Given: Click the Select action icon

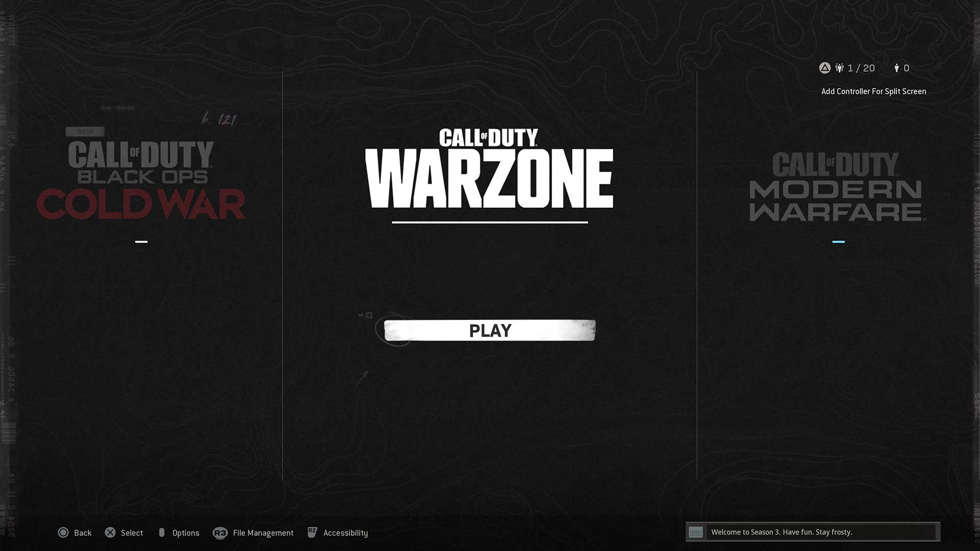Looking at the screenshot, I should pos(109,532).
